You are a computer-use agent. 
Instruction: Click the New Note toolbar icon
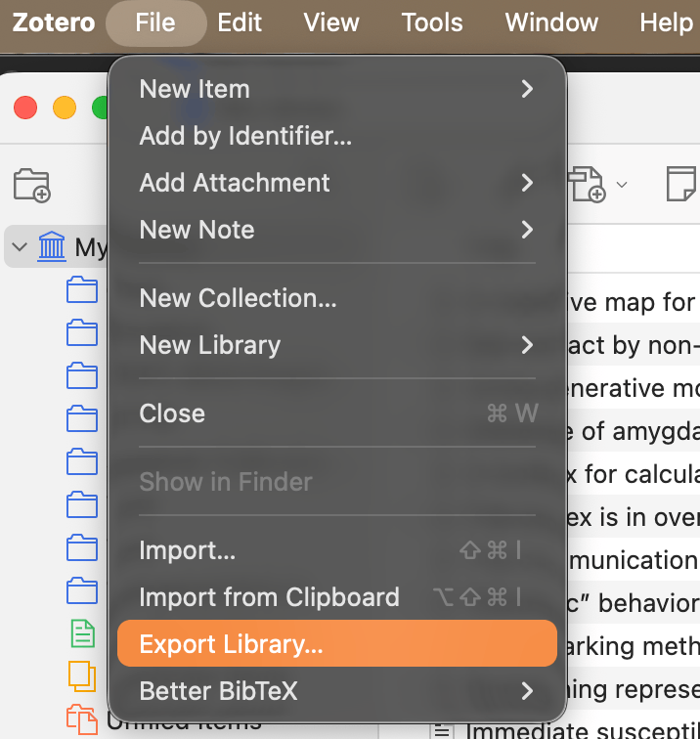coord(681,184)
